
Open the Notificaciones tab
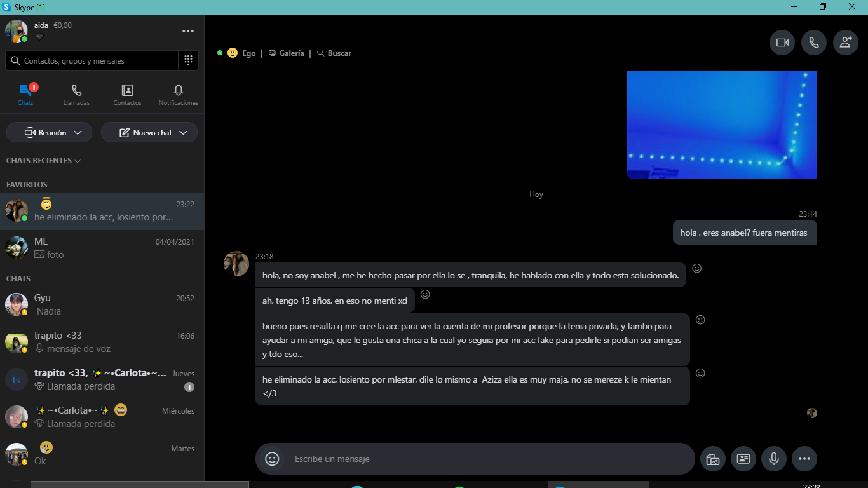(179, 95)
